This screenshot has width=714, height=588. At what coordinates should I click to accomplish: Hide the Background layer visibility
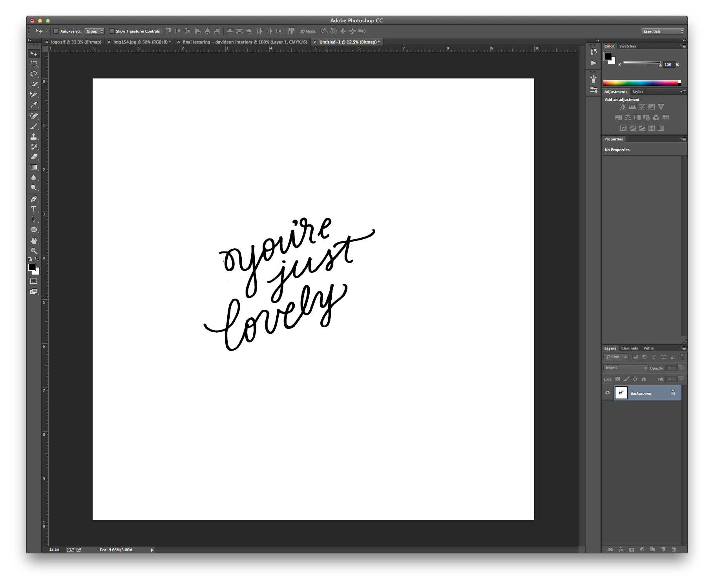(x=608, y=393)
